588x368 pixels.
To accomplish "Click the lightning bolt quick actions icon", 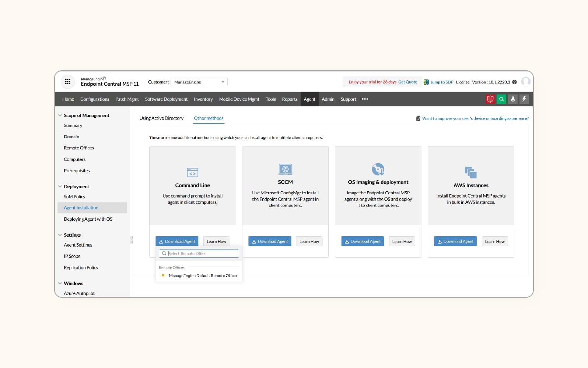I will coord(524,99).
